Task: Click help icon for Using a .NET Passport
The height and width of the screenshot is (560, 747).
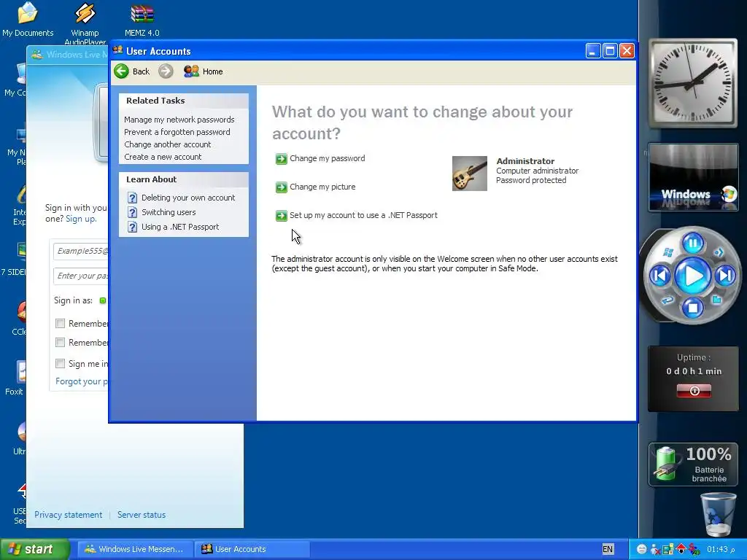Action: (x=133, y=227)
